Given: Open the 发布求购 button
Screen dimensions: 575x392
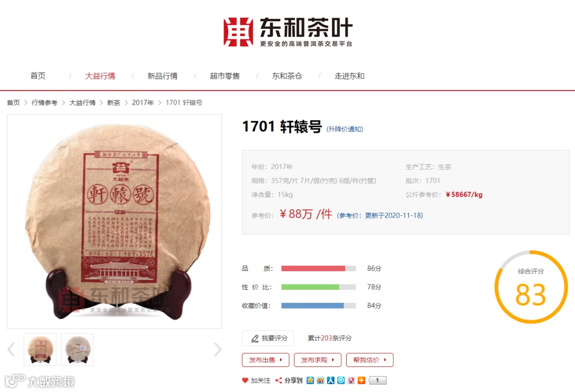Looking at the screenshot, I should click(x=317, y=360).
